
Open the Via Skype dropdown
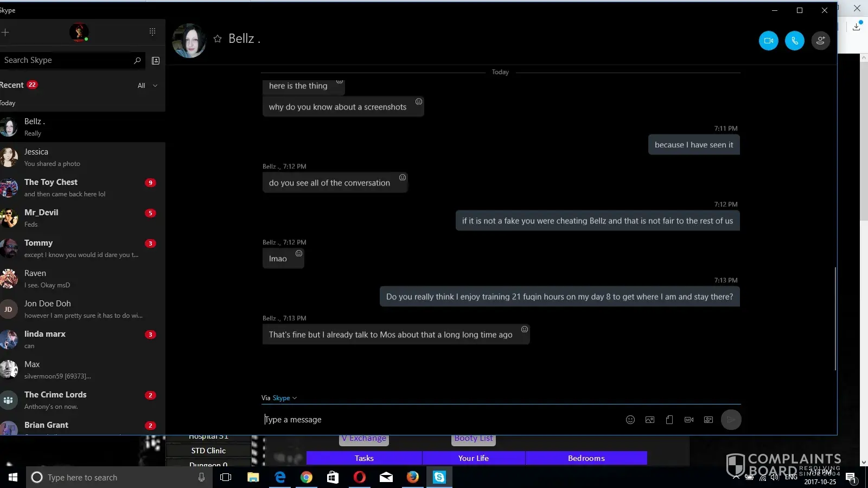(x=284, y=398)
